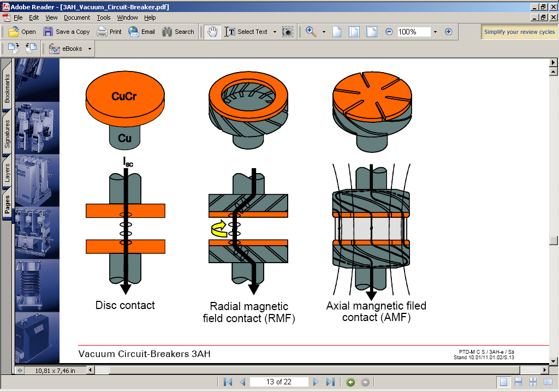Click Simplify your review cycles link
Screen dimensions: 559x392
pos(519,32)
